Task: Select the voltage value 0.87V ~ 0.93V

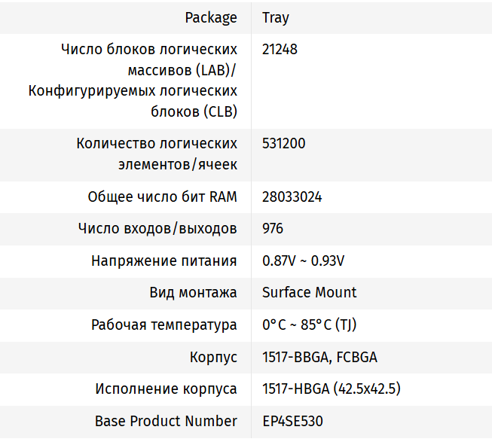Action: point(303,261)
